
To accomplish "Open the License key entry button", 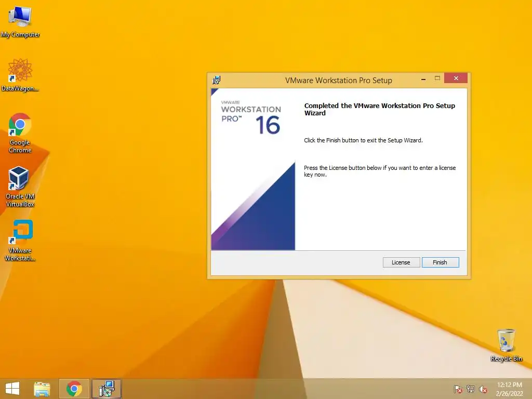I will pos(401,262).
